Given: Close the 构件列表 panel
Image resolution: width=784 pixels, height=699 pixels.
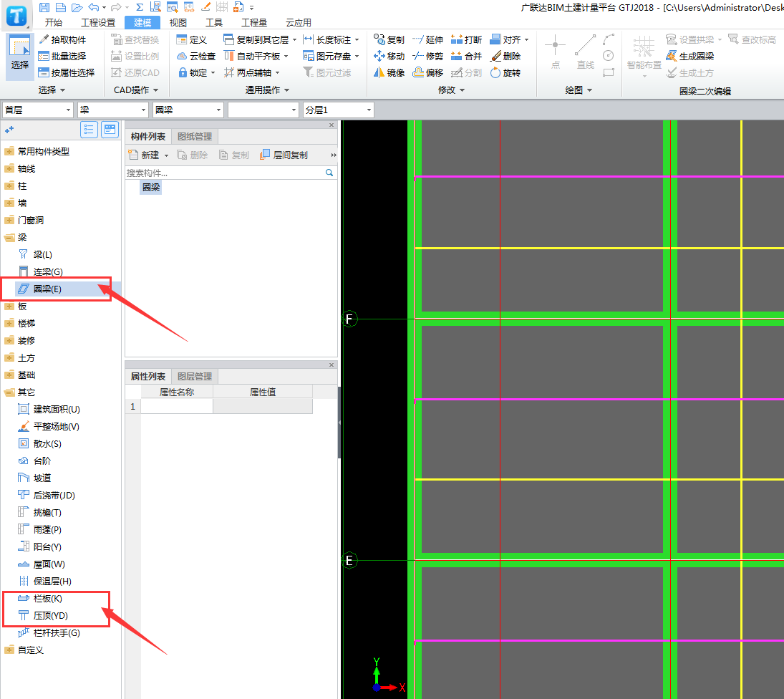Looking at the screenshot, I should (331, 125).
